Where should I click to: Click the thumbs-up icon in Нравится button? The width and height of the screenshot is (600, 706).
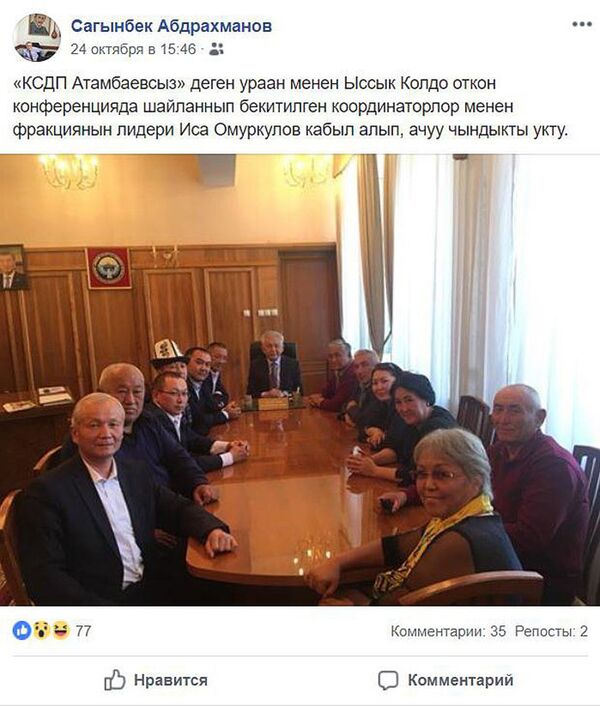[115, 680]
